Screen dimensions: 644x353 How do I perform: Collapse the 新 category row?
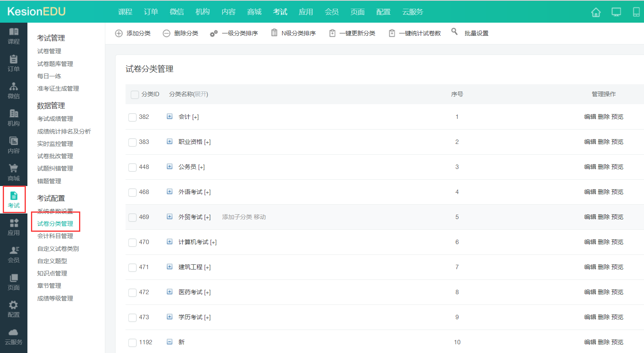(x=170, y=342)
